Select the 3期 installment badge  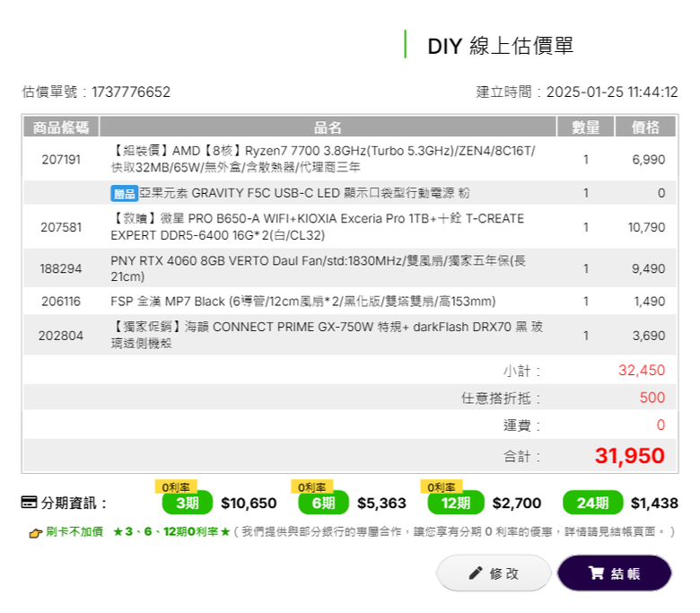187,503
